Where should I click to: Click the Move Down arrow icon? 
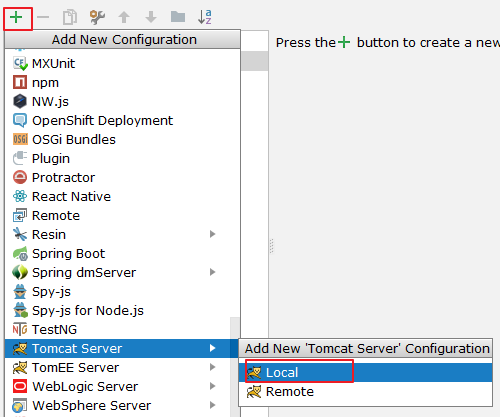(151, 17)
